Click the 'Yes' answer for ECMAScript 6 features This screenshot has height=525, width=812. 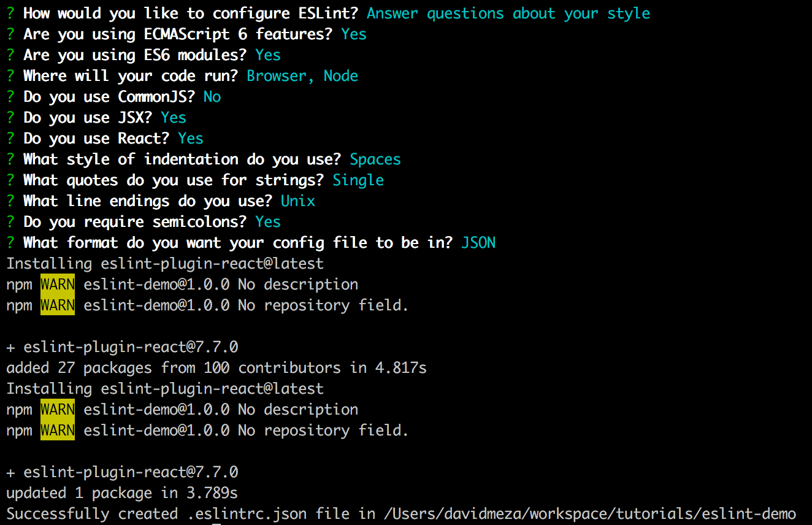click(x=354, y=34)
